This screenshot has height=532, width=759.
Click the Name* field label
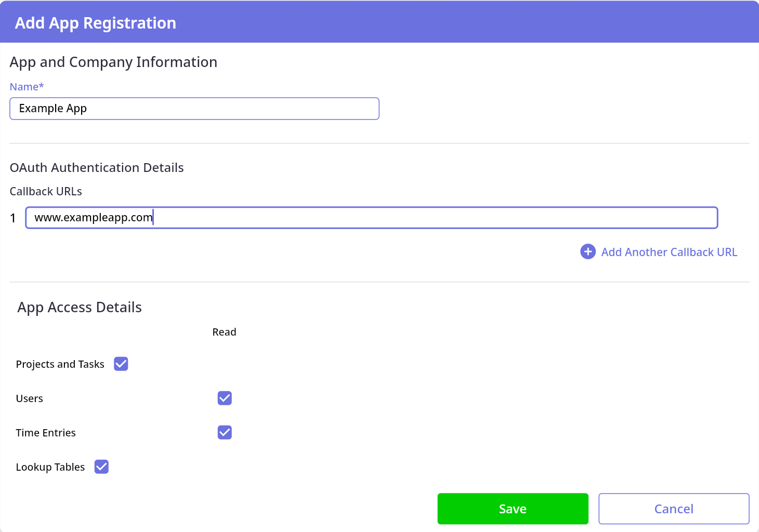tap(27, 87)
